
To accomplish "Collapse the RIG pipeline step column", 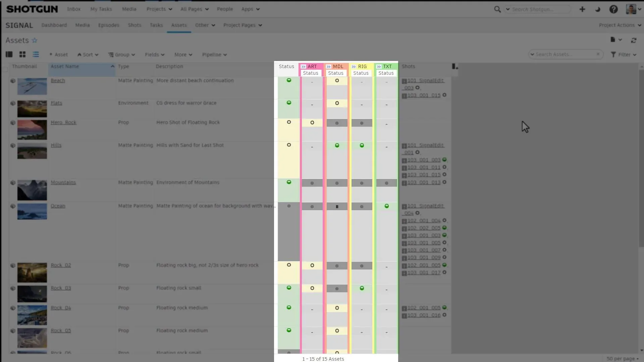I will (354, 67).
